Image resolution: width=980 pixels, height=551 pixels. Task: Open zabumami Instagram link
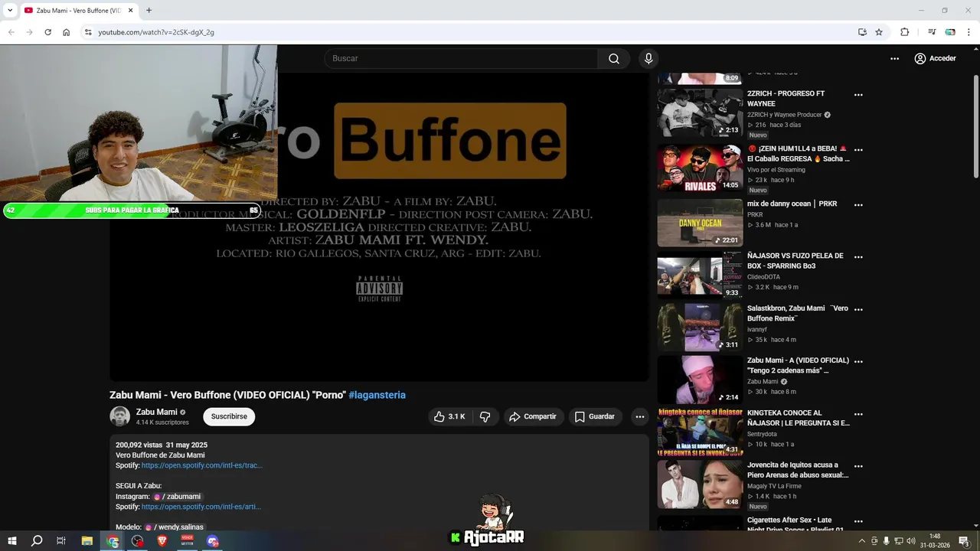coord(178,497)
